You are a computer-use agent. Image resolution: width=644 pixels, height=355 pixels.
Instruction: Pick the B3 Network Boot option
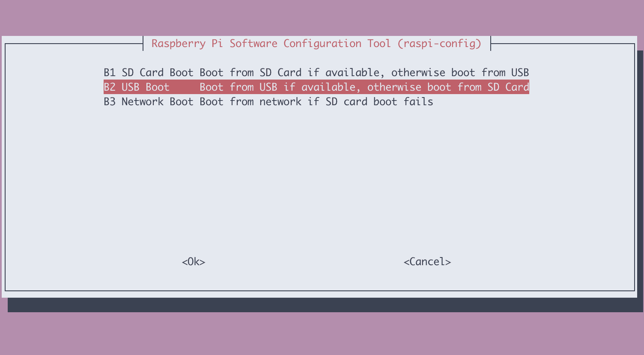point(268,101)
